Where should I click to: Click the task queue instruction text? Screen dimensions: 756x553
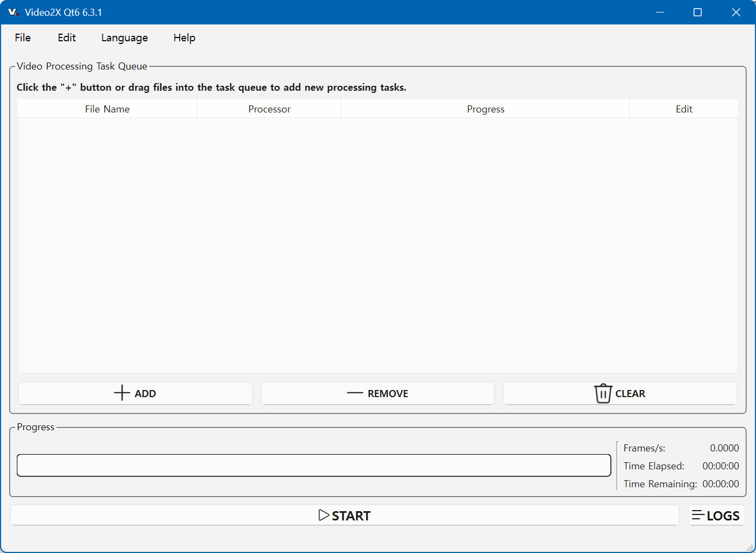tap(211, 87)
